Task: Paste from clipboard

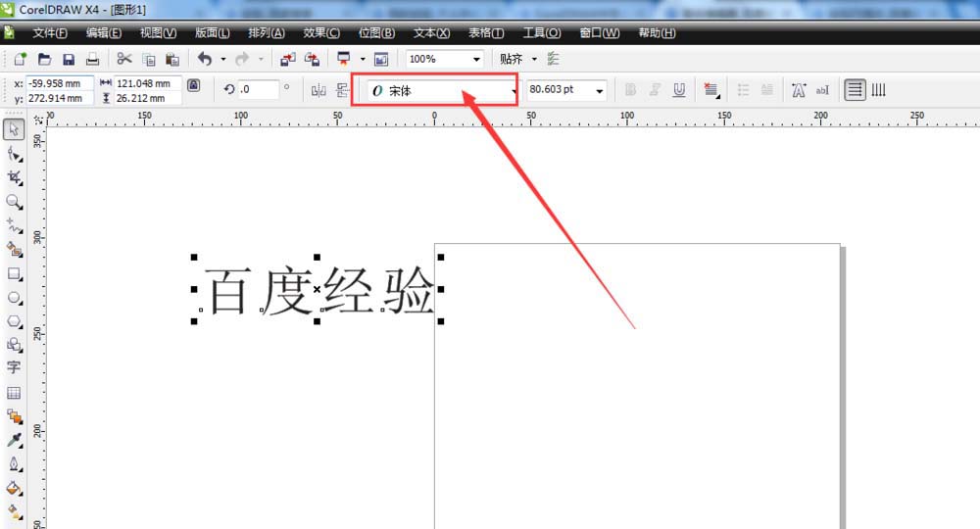Action: tap(172, 60)
